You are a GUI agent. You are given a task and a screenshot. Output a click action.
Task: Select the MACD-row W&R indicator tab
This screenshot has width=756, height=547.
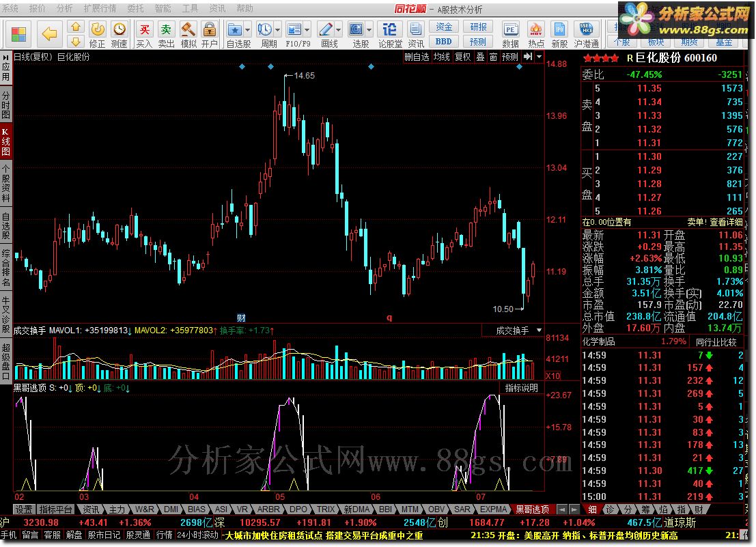144,509
